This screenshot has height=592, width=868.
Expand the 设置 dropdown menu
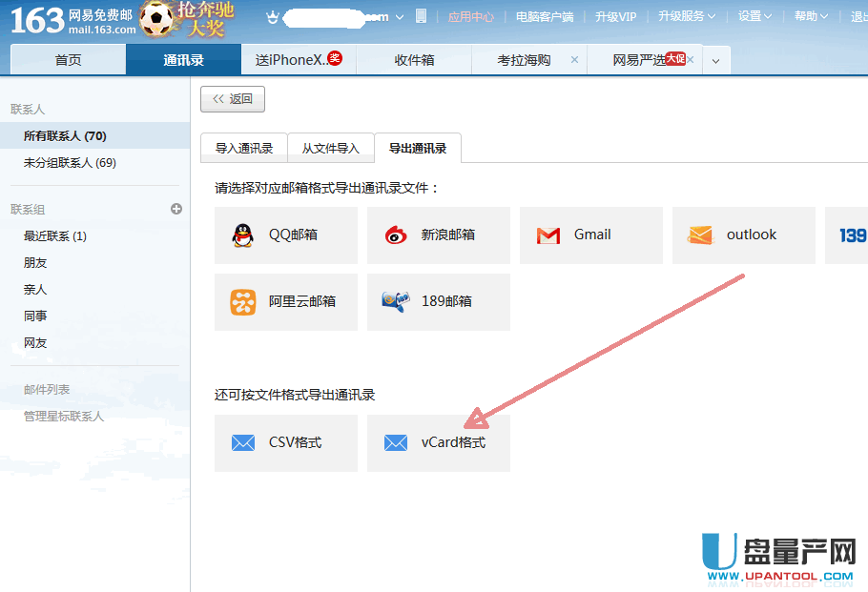[755, 16]
